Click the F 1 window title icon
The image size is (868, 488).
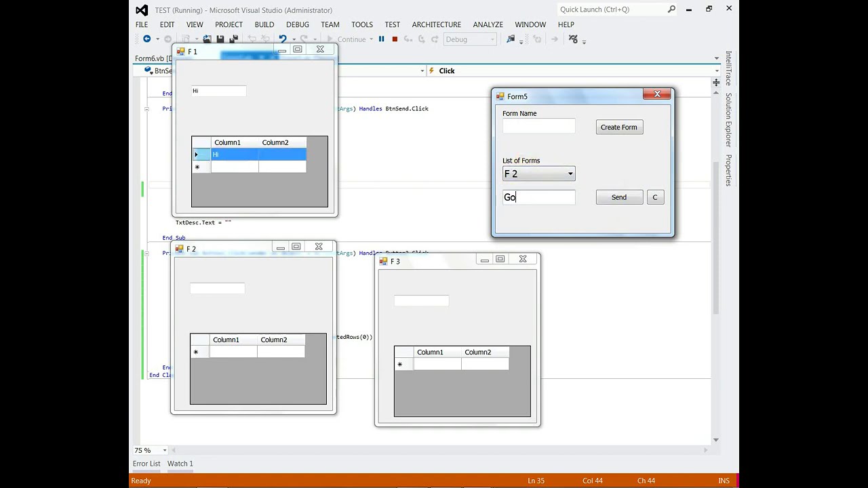point(181,52)
